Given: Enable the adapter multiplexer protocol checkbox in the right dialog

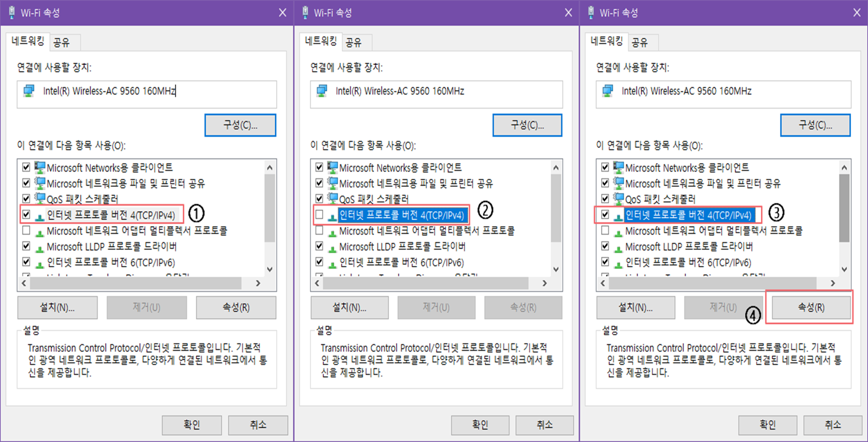Looking at the screenshot, I should pos(605,231).
